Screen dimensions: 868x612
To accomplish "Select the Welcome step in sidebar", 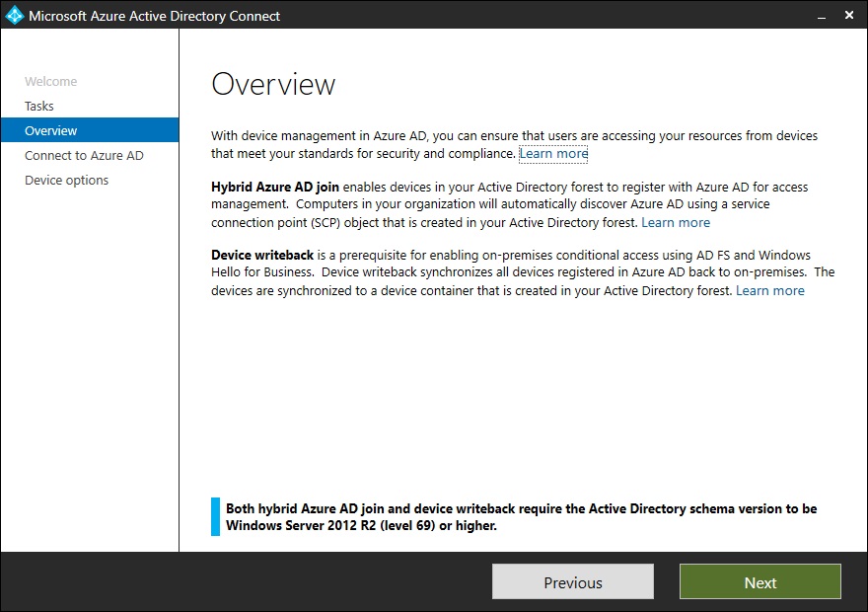I will coord(51,81).
